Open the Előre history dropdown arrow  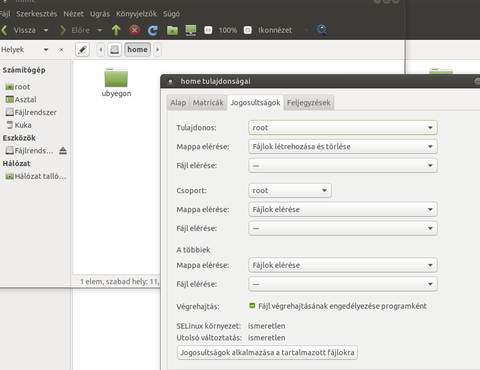coord(99,30)
